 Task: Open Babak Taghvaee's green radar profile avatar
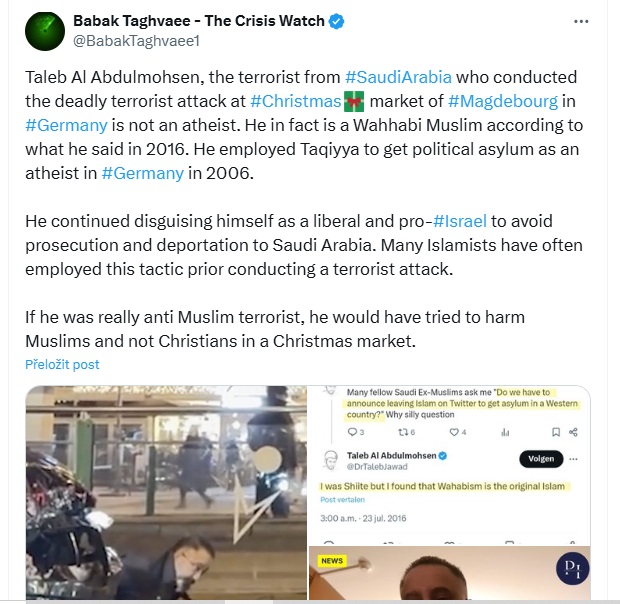point(45,31)
